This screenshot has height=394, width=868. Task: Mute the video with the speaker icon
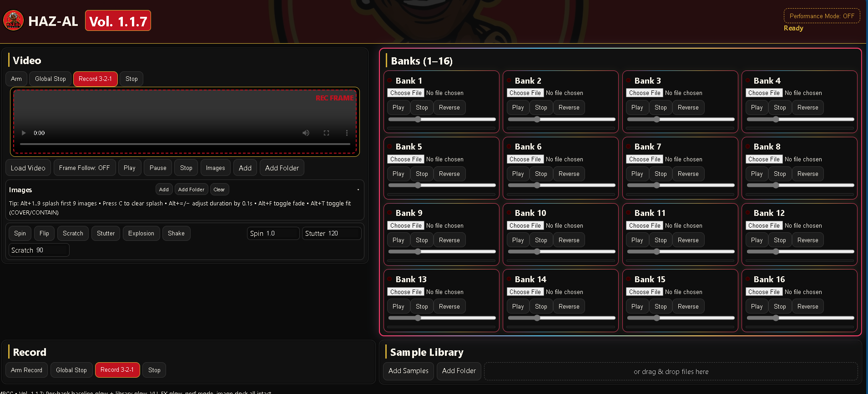[x=306, y=133]
